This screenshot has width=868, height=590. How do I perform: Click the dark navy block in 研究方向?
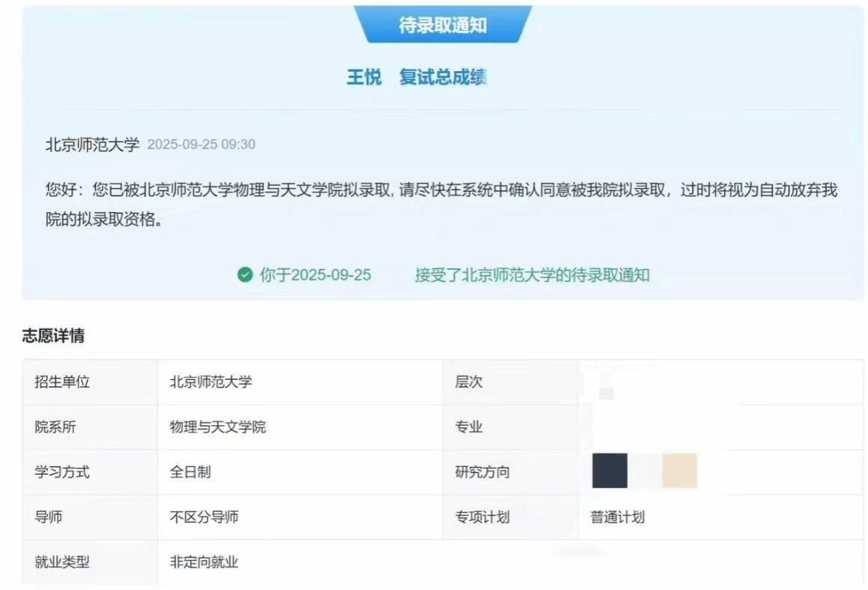(x=609, y=471)
